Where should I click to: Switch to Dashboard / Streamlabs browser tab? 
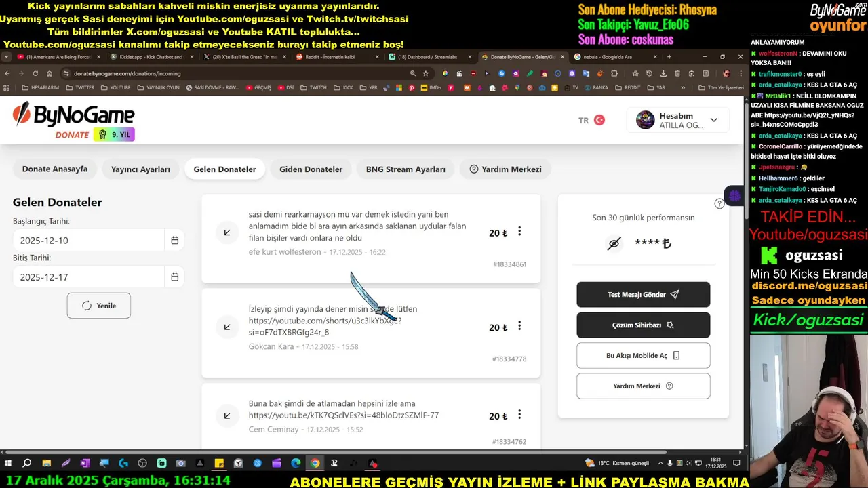(430, 57)
